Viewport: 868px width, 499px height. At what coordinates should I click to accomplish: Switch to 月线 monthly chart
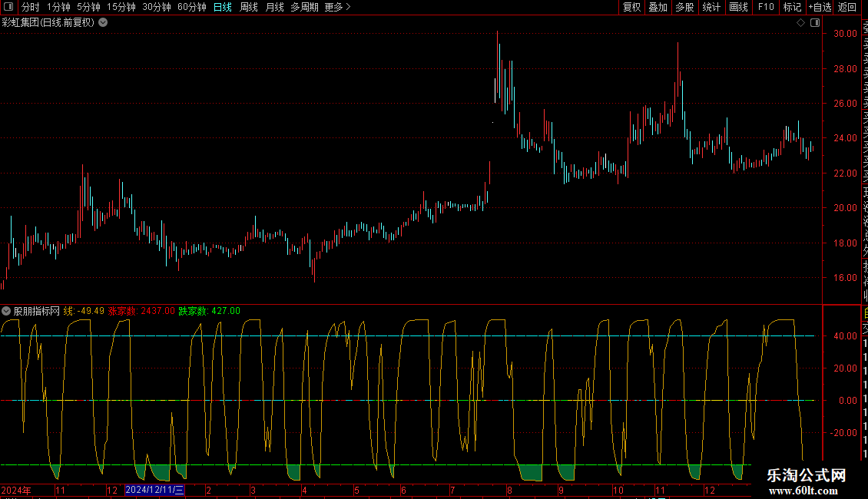(x=274, y=7)
